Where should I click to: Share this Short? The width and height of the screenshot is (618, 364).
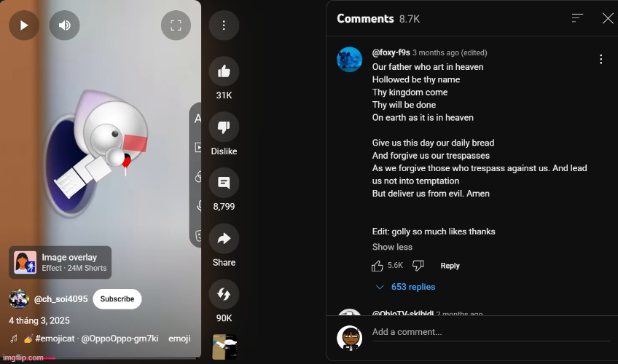coord(224,239)
